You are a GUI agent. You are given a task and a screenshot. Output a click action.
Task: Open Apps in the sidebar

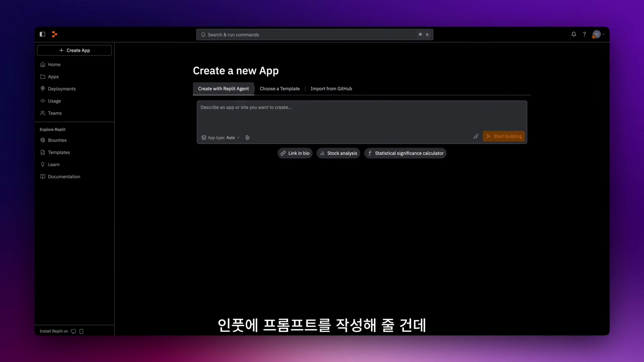74,77
